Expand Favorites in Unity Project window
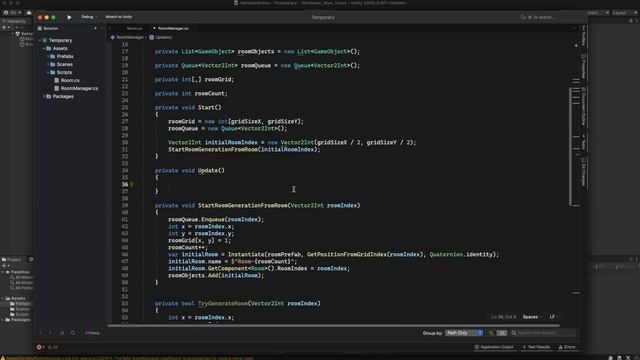Viewport: 640px width, 360px height. click(x=3, y=272)
